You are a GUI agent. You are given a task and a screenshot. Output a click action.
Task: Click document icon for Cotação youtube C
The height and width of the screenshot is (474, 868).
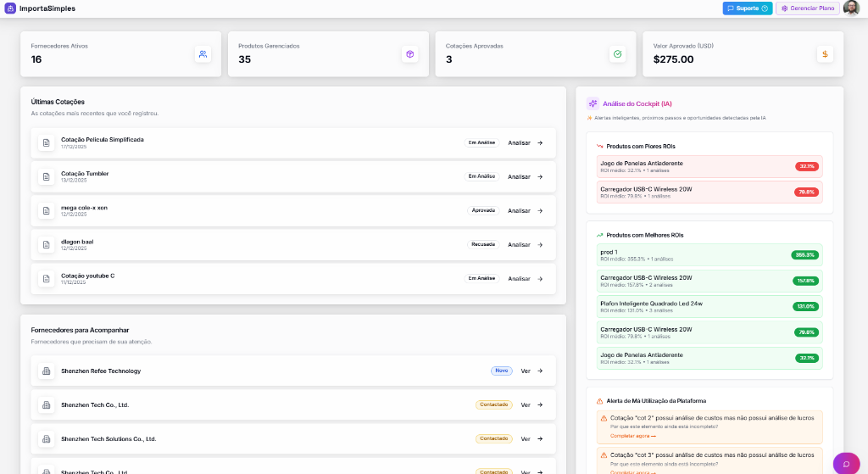(x=47, y=278)
